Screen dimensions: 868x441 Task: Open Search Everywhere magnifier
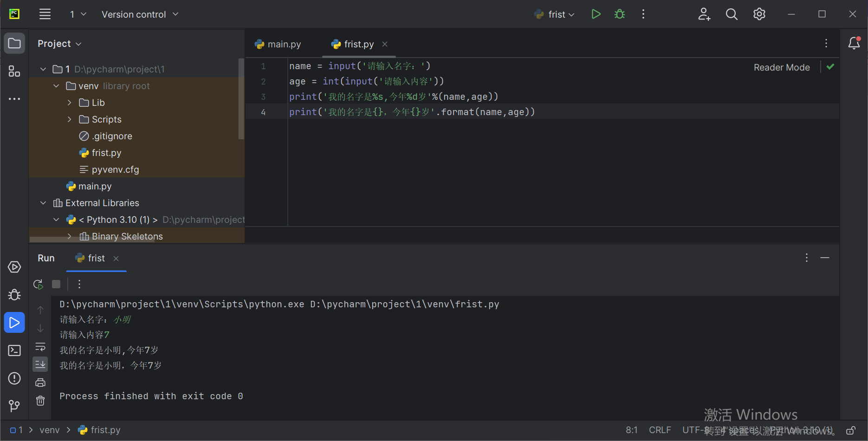732,14
